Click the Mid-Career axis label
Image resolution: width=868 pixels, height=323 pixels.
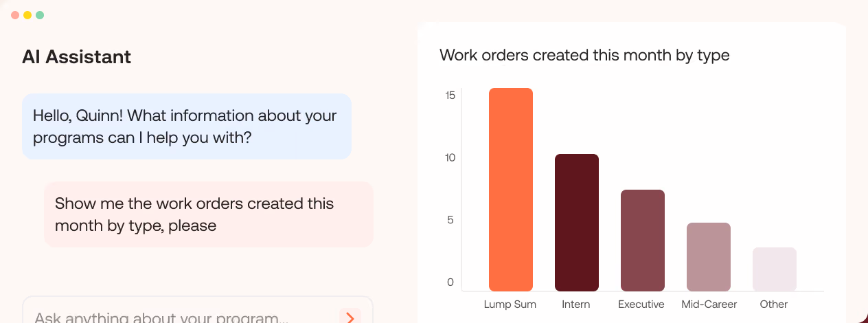[x=709, y=304]
